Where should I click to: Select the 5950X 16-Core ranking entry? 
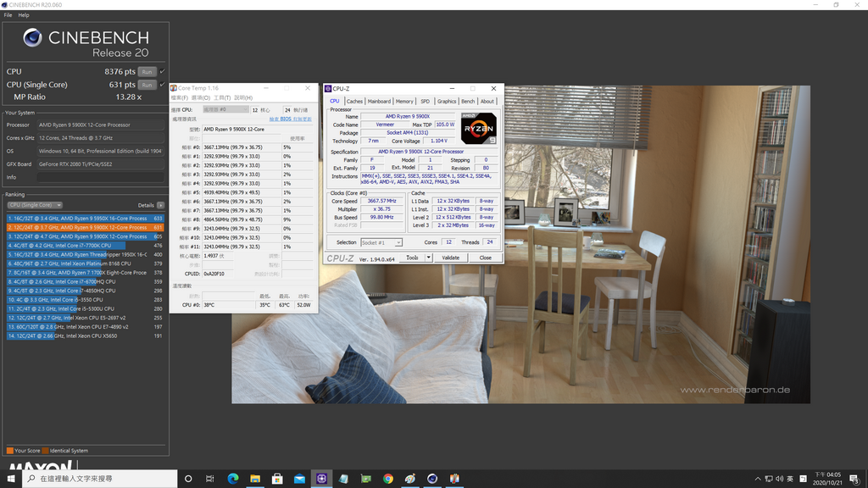tap(86, 219)
